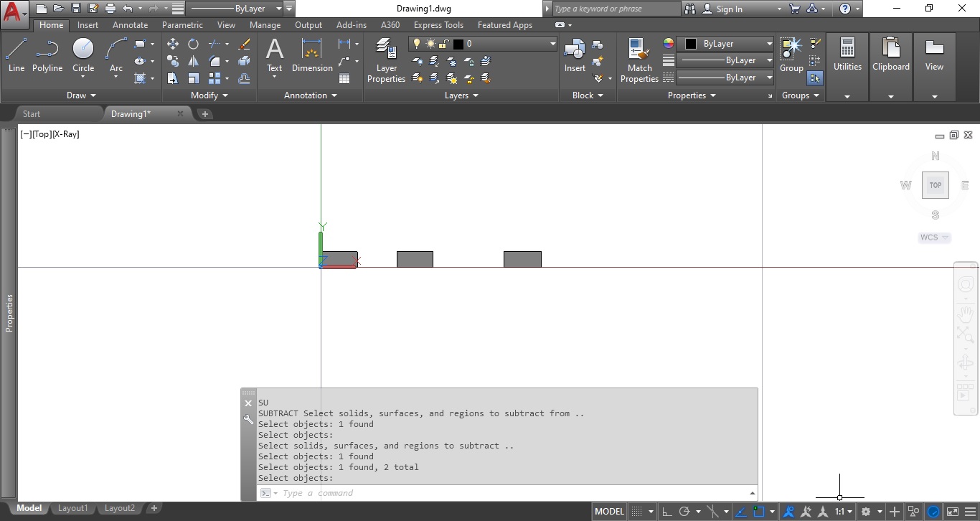Choose the Circle tool
This screenshot has width=980, height=521.
click(83, 56)
